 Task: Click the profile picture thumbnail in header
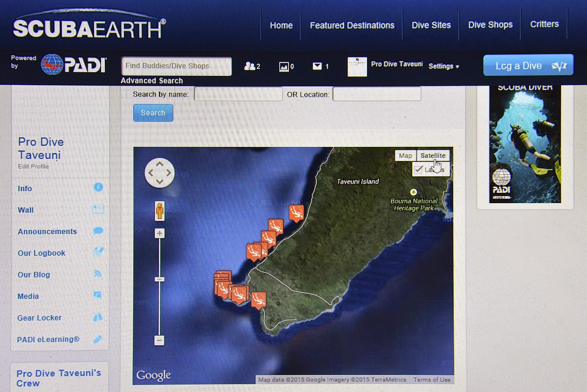[x=357, y=67]
